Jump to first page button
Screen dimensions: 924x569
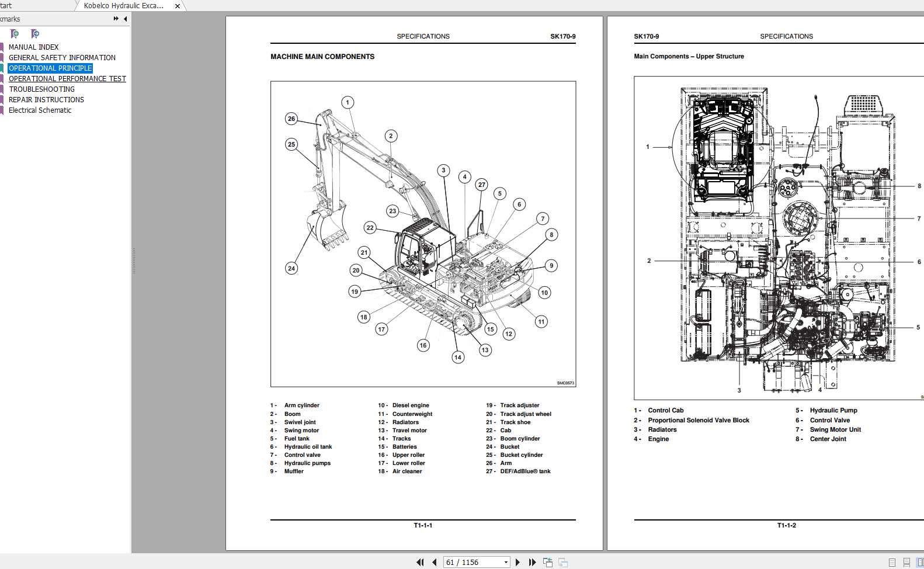tap(420, 562)
